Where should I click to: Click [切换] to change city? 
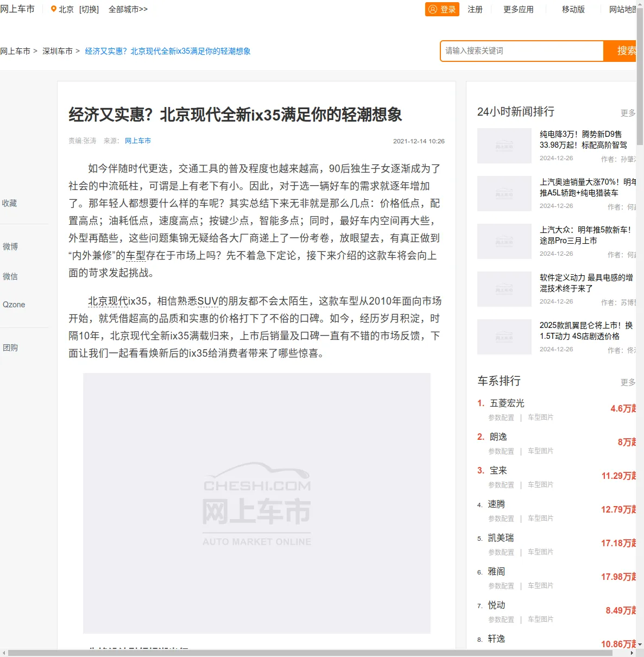coord(89,9)
